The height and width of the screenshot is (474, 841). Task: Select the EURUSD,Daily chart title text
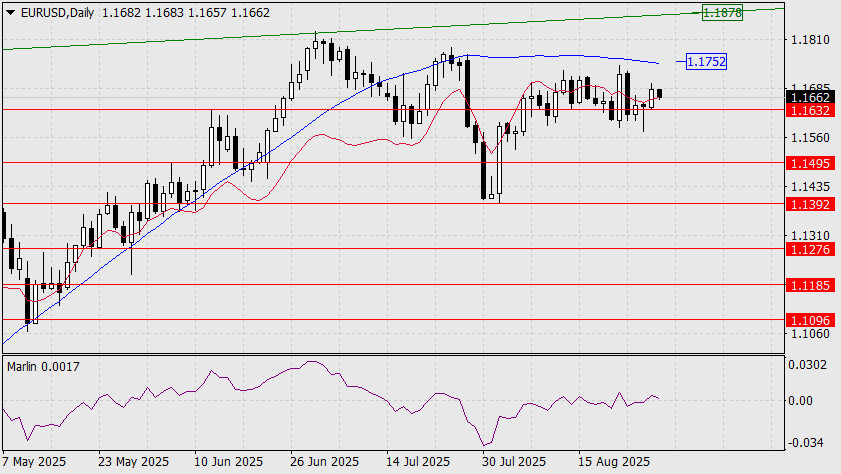click(57, 13)
